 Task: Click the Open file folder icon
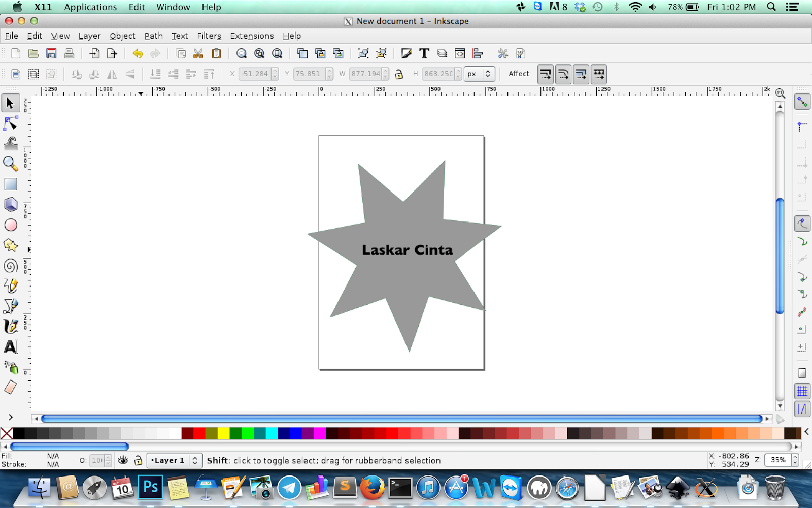tap(33, 53)
